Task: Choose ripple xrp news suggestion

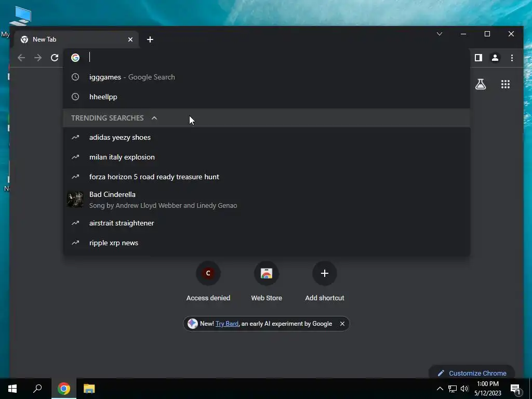Action: (x=267, y=243)
